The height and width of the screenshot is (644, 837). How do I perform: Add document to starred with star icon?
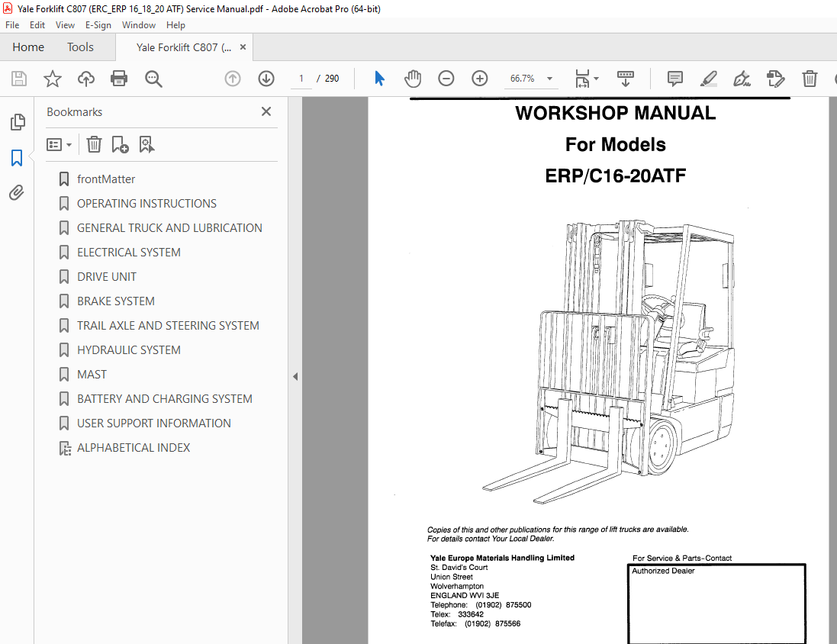click(x=53, y=79)
